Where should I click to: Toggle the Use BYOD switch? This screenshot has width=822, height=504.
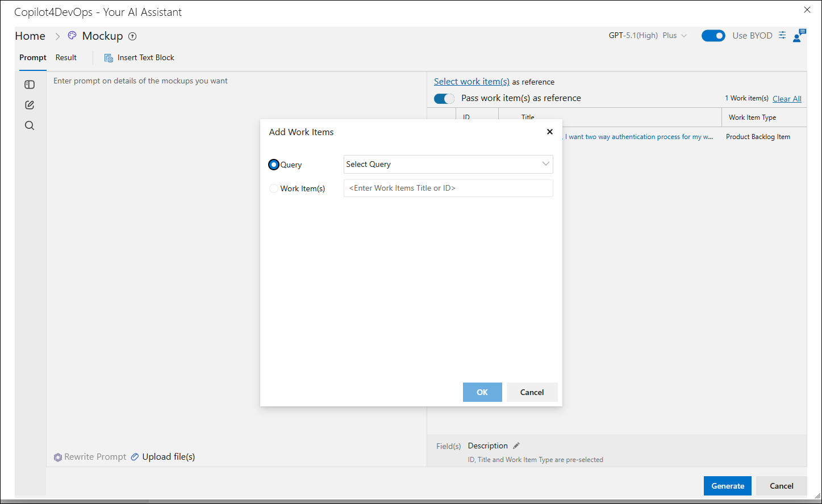tap(713, 36)
